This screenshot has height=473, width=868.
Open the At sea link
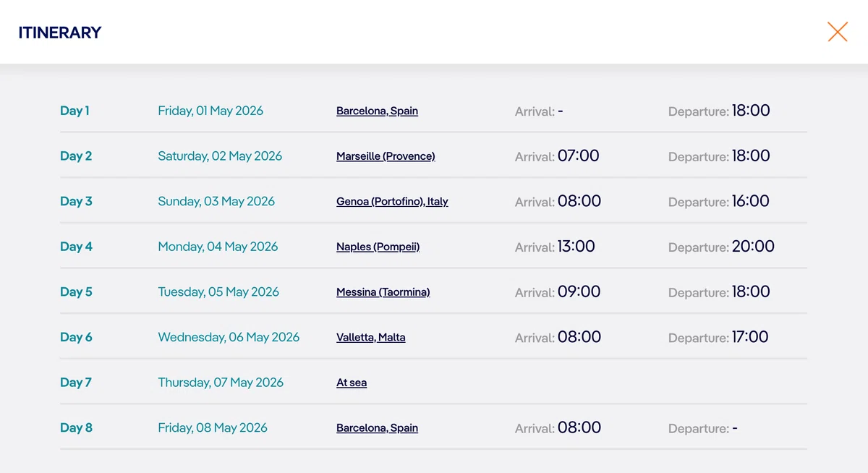click(352, 383)
